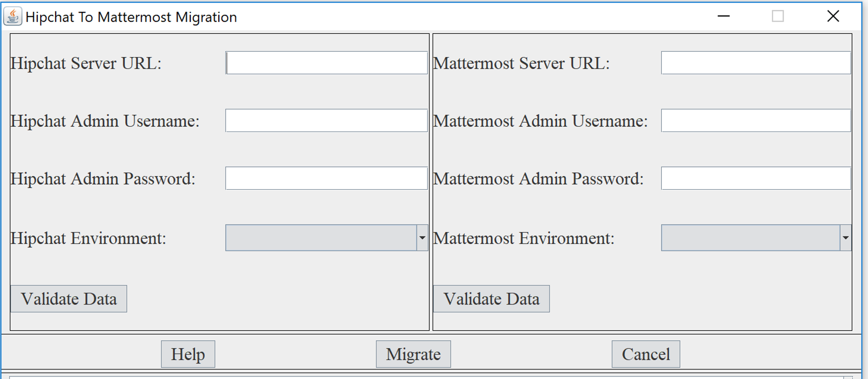Click the Cancel button
The width and height of the screenshot is (868, 379).
click(646, 354)
